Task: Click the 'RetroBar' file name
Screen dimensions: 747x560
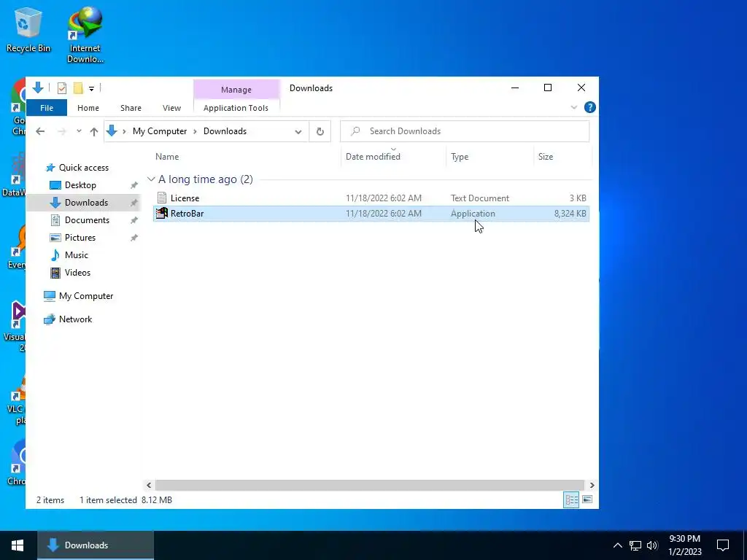Action: coord(187,214)
